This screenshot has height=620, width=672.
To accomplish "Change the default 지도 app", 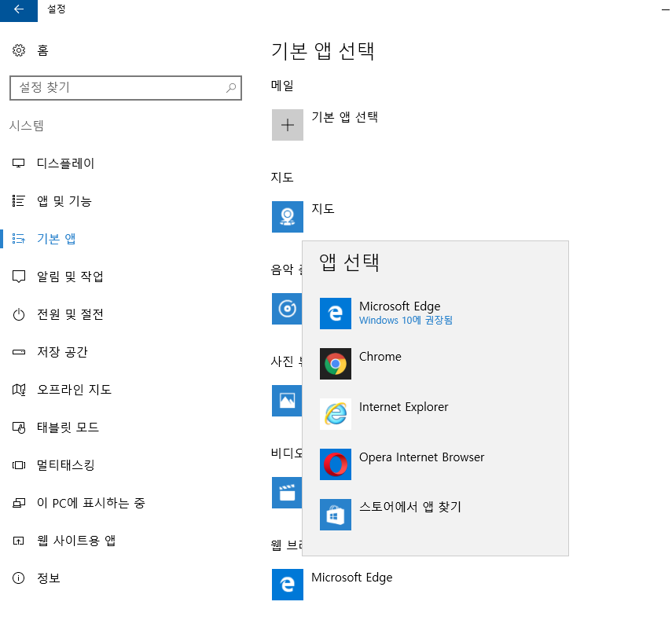I will tap(323, 209).
